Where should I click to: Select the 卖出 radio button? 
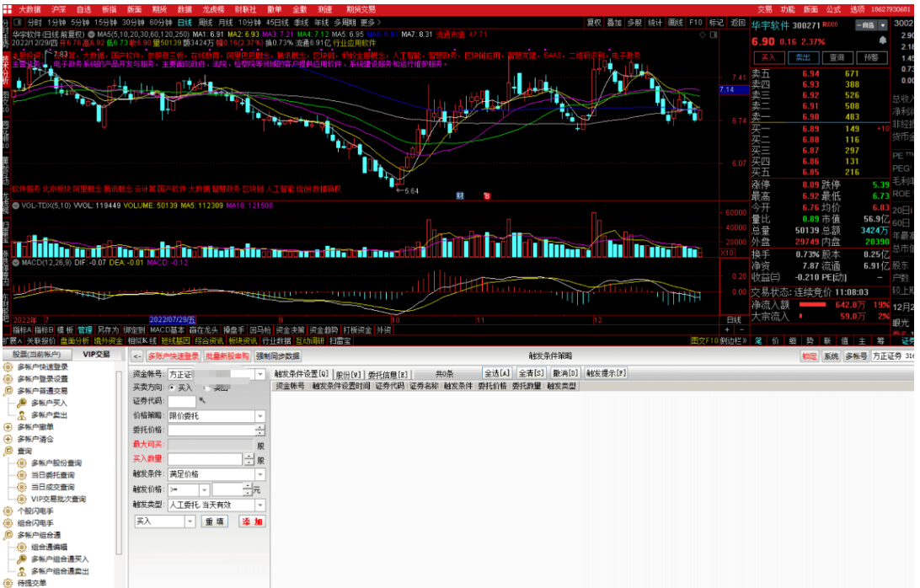[x=207, y=388]
